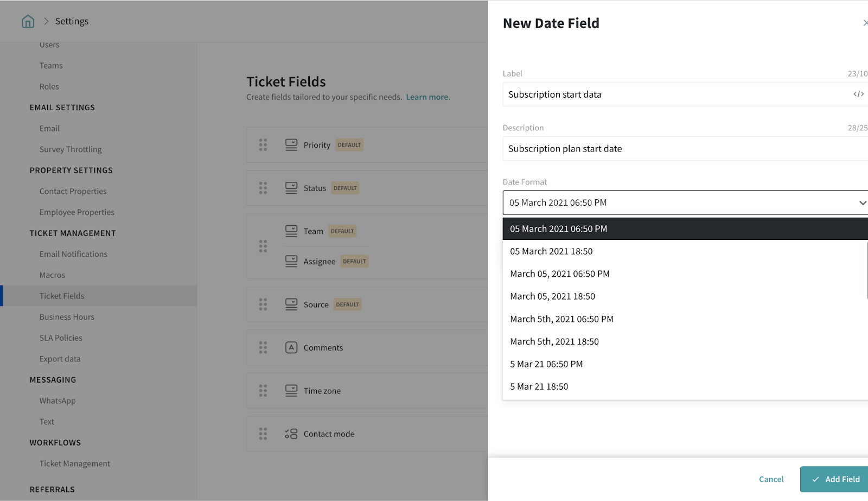Pick the '5 Mar 21 18:50' format option
The width and height of the screenshot is (868, 501).
[x=539, y=386]
